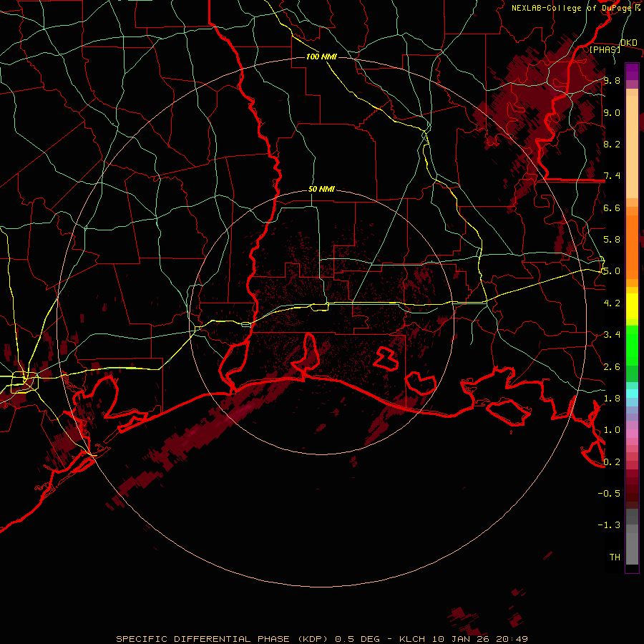644x644 pixels.
Task: Click the 50 NMI range ring label
Action: pos(321,190)
